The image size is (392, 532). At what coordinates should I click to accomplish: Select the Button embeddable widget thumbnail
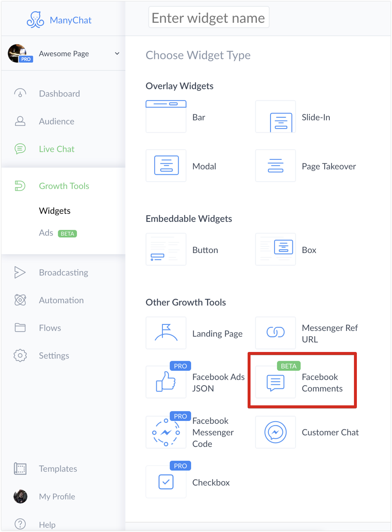[x=166, y=249]
